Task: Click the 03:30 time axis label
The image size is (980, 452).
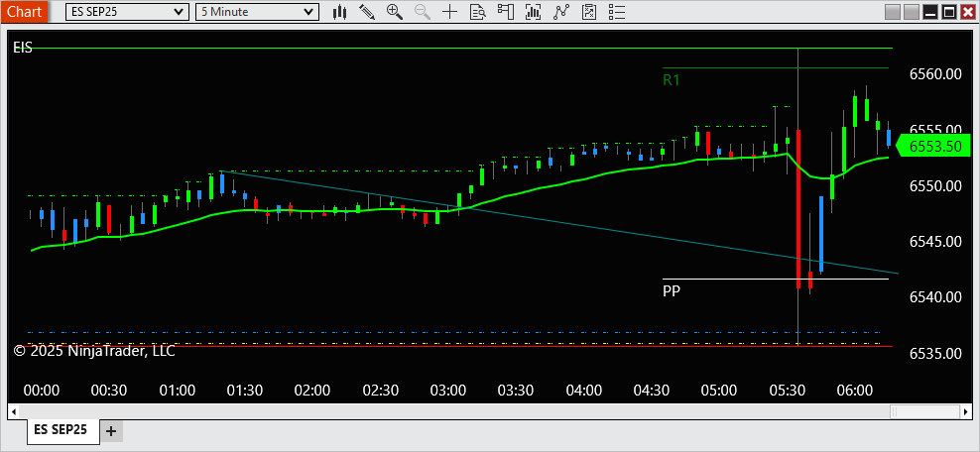Action: point(516,391)
